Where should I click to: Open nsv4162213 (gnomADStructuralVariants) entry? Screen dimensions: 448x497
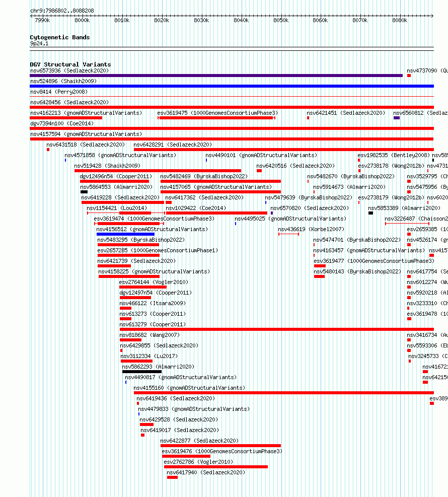[x=86, y=113]
